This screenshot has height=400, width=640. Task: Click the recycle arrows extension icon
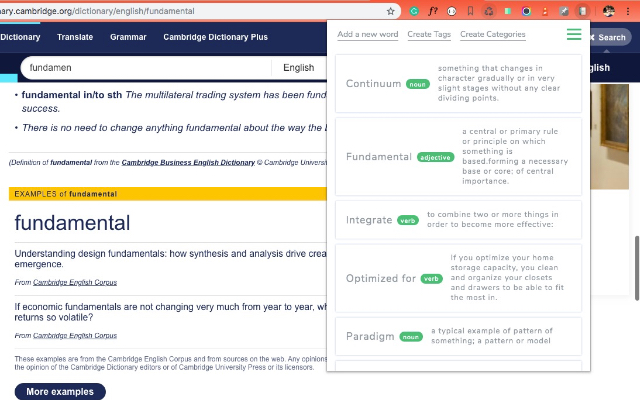[x=489, y=11]
